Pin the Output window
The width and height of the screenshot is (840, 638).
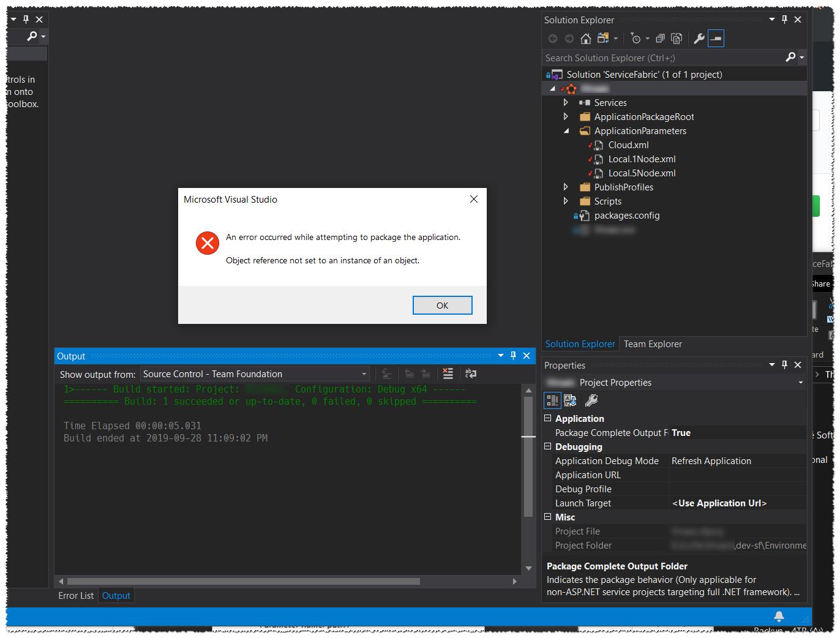pos(513,356)
